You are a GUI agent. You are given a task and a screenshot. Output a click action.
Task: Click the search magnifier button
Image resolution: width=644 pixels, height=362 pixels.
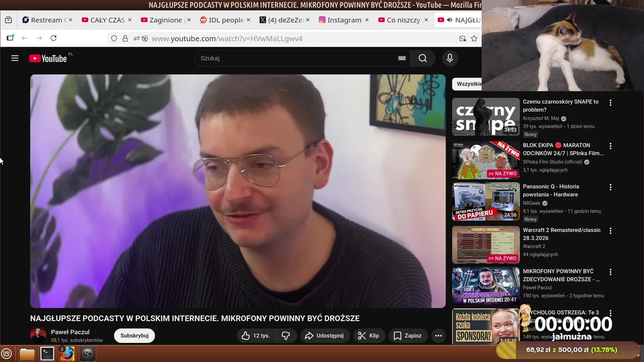pos(423,58)
